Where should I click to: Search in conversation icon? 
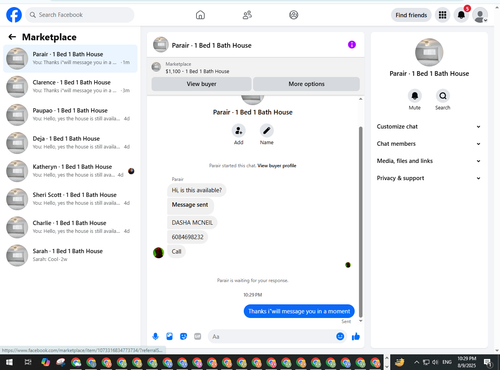click(443, 96)
